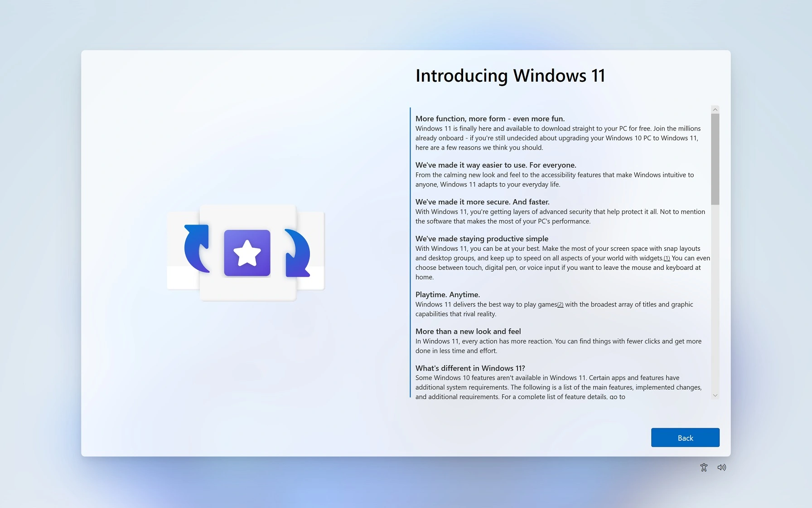Click the empty scrollbar track below thumb

(x=715, y=299)
